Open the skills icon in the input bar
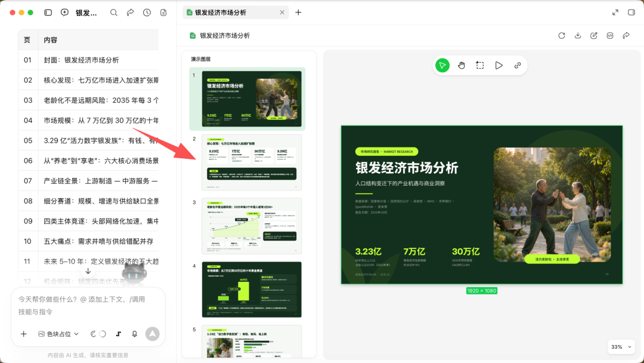644x363 pixels. (x=118, y=334)
